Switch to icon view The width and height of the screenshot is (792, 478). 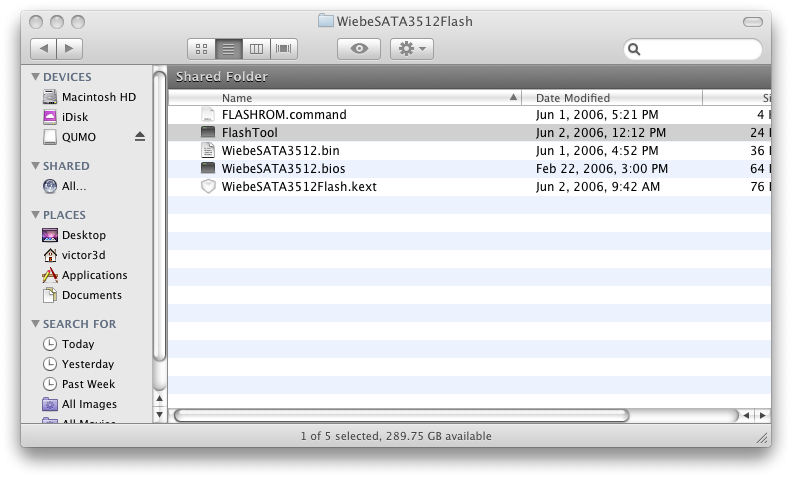(202, 49)
